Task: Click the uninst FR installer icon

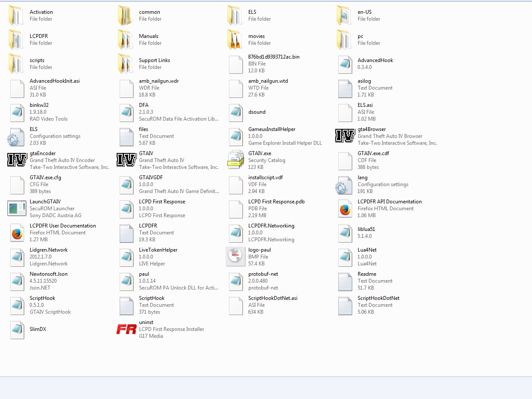Action: pos(127,329)
